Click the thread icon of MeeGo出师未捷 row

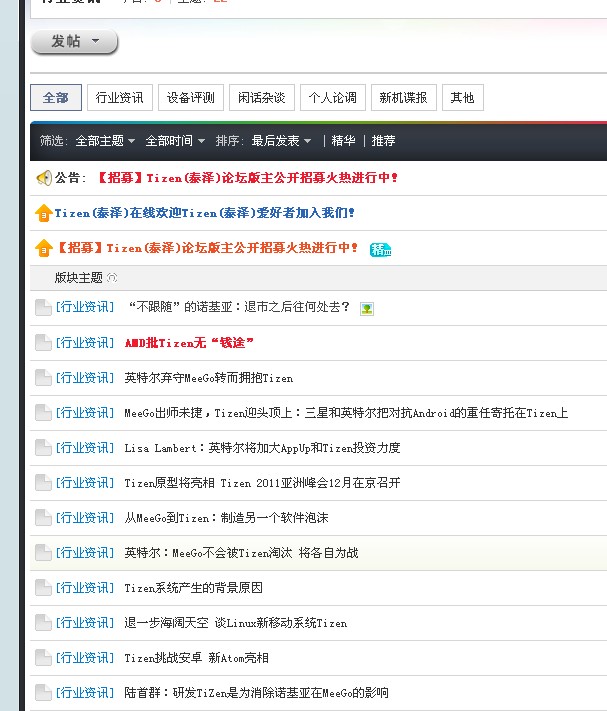(44, 413)
